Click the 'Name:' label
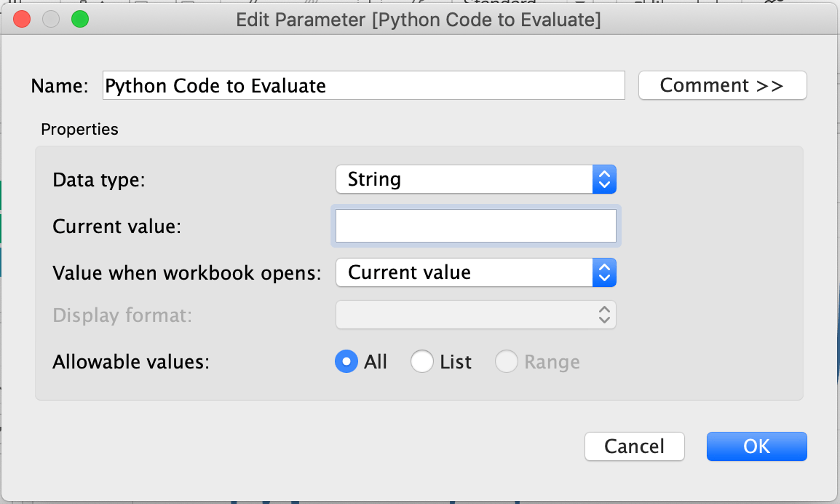The width and height of the screenshot is (840, 504). [x=60, y=86]
